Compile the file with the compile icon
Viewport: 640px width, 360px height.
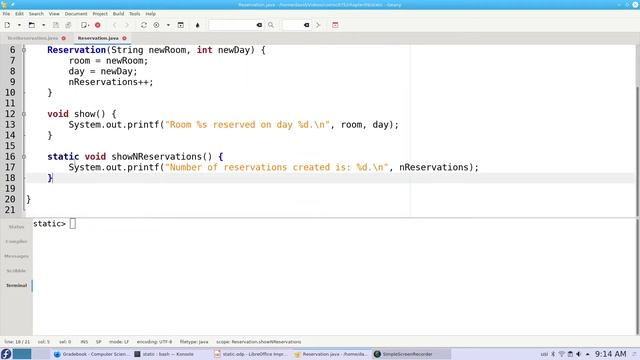pyautogui.click(x=144, y=25)
